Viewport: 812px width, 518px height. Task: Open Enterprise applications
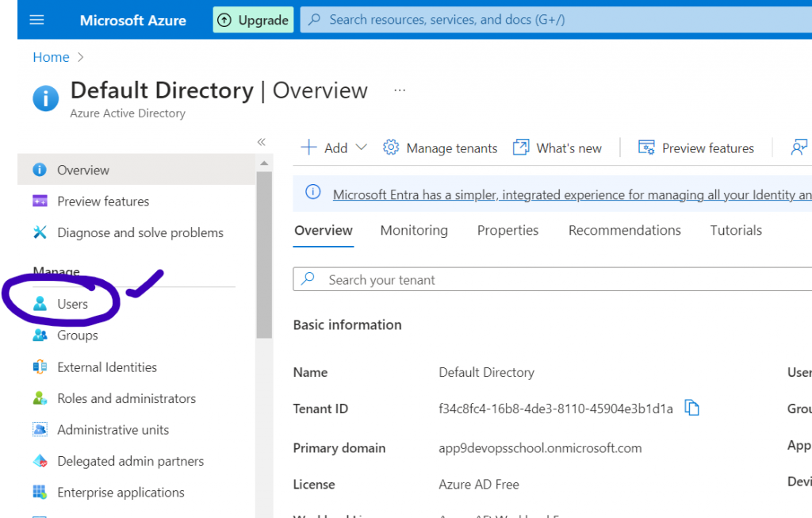coord(121,493)
